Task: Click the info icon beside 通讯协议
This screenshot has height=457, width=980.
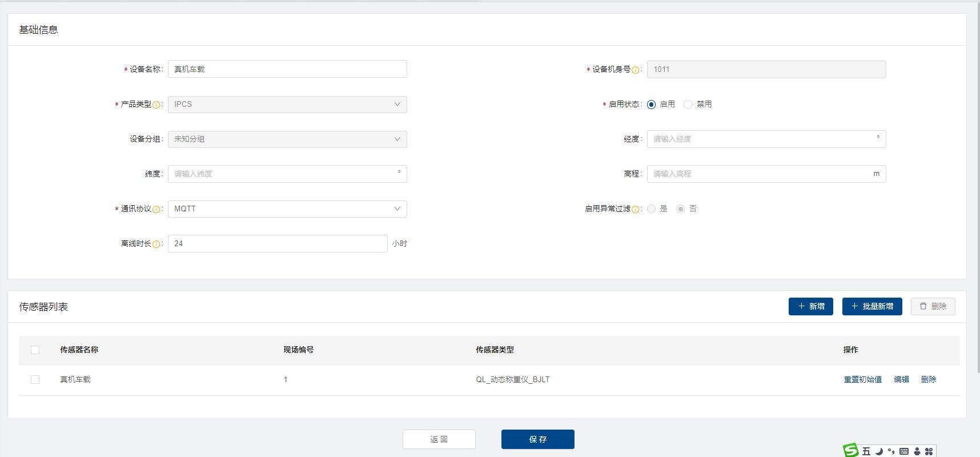Action: 156,209
